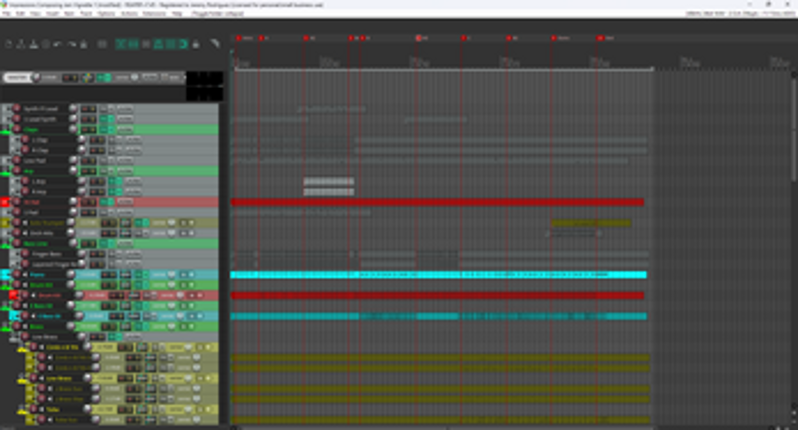Open the File menu

click(7, 15)
